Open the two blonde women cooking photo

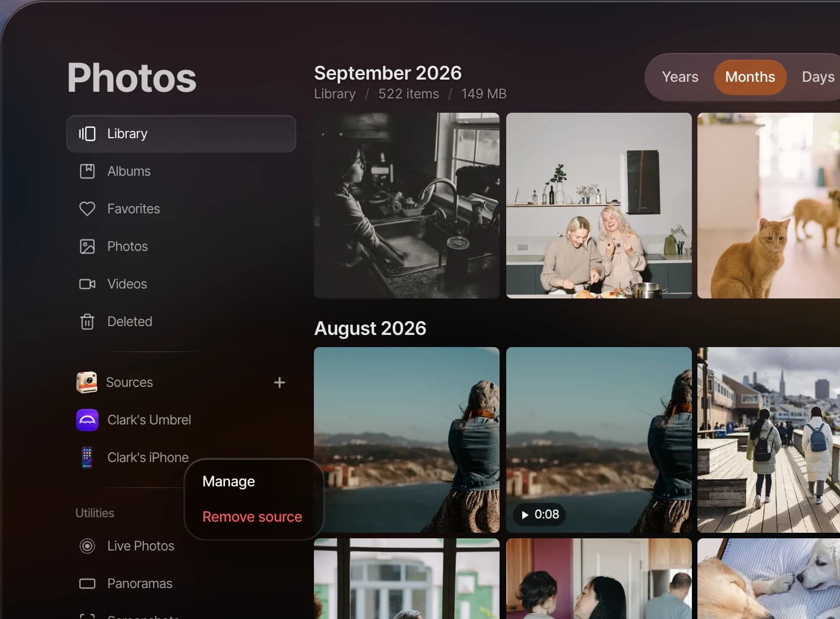(599, 206)
